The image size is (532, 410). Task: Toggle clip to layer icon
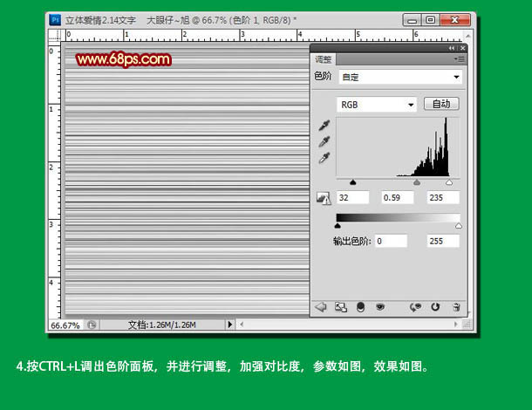361,307
